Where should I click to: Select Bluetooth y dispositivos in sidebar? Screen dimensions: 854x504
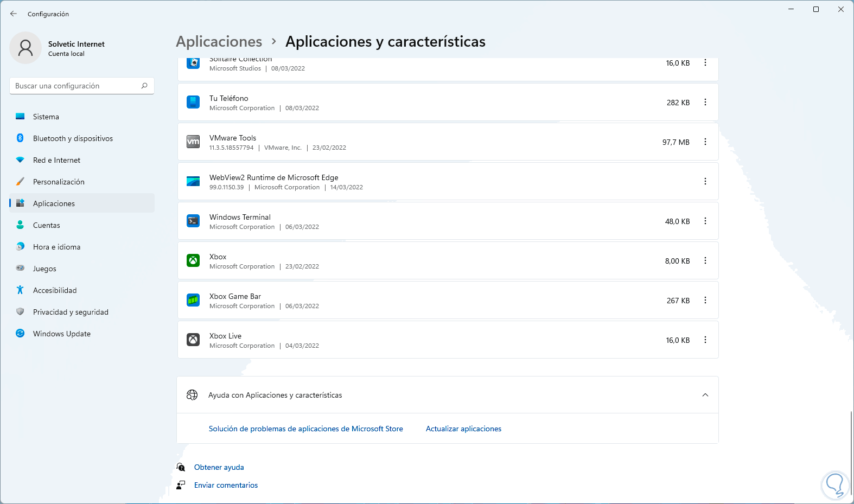(x=73, y=138)
